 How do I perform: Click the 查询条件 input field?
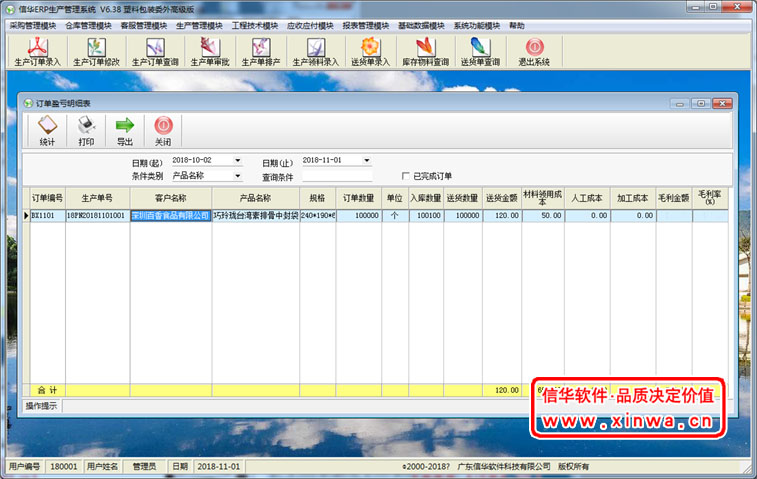(x=337, y=176)
